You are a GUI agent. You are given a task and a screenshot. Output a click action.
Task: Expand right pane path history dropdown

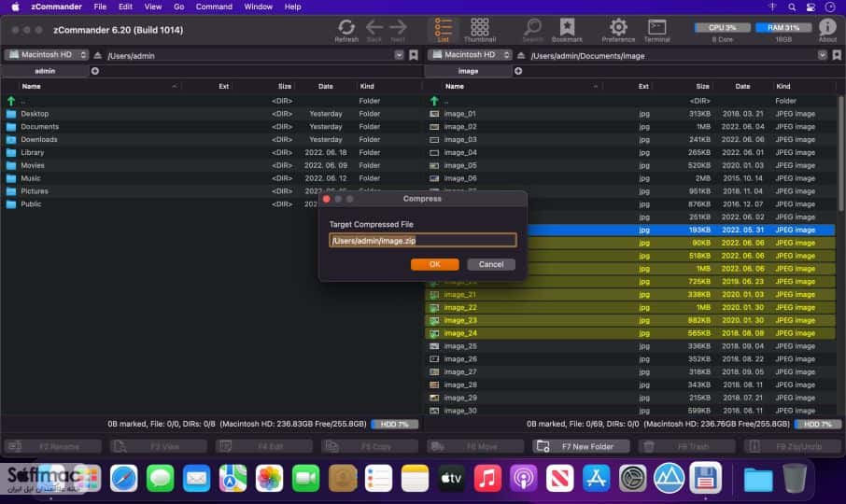tap(822, 55)
